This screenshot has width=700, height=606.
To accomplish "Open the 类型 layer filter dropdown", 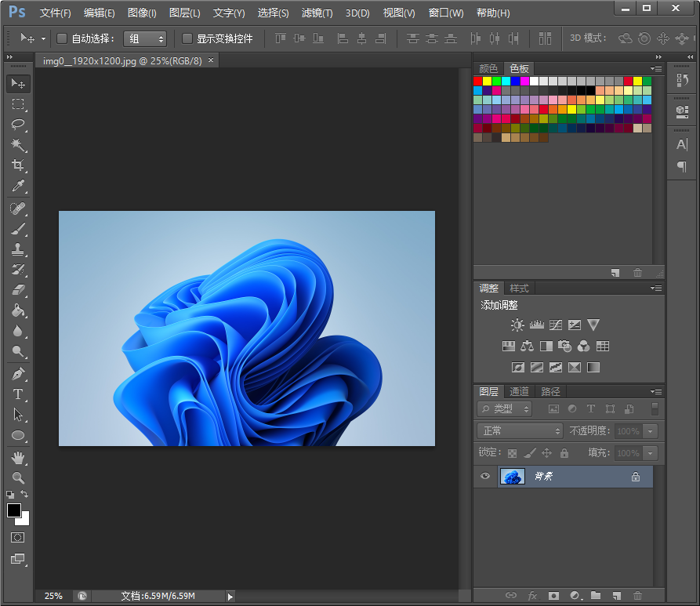I will coord(505,408).
